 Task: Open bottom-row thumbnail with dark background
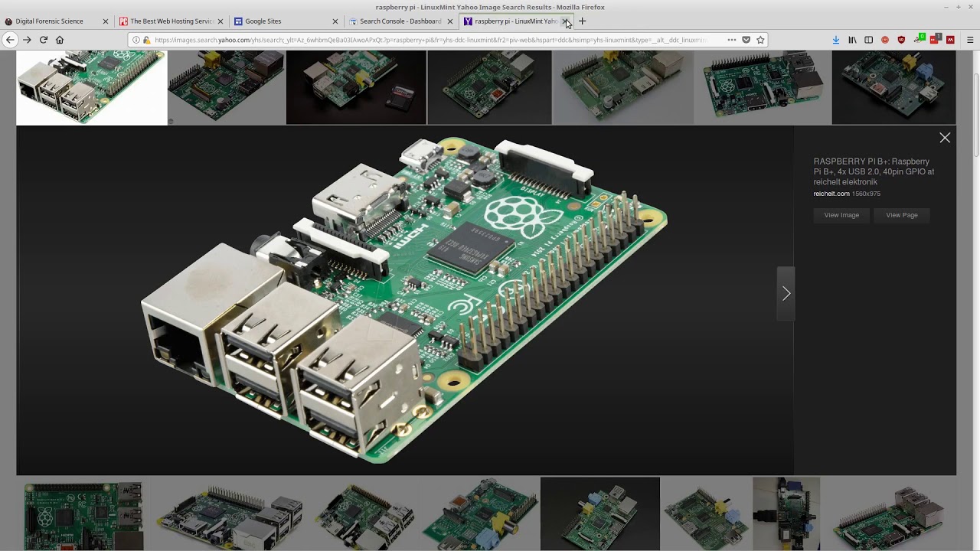point(600,514)
